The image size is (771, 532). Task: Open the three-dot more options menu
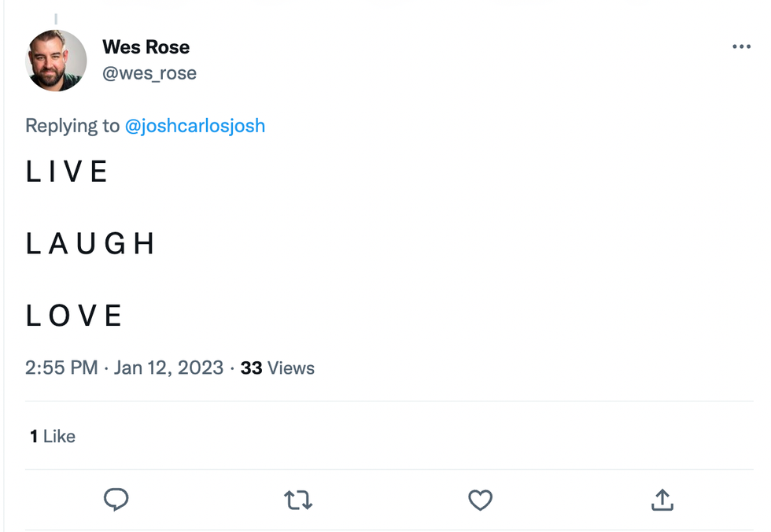point(741,47)
